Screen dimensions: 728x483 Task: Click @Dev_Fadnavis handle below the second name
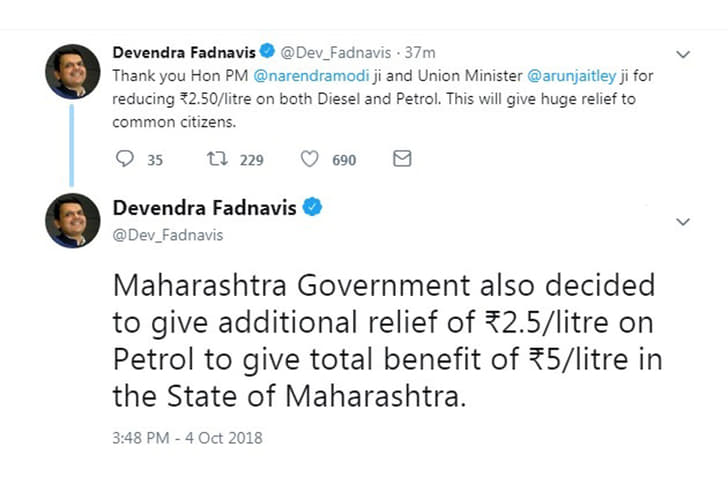[168, 235]
